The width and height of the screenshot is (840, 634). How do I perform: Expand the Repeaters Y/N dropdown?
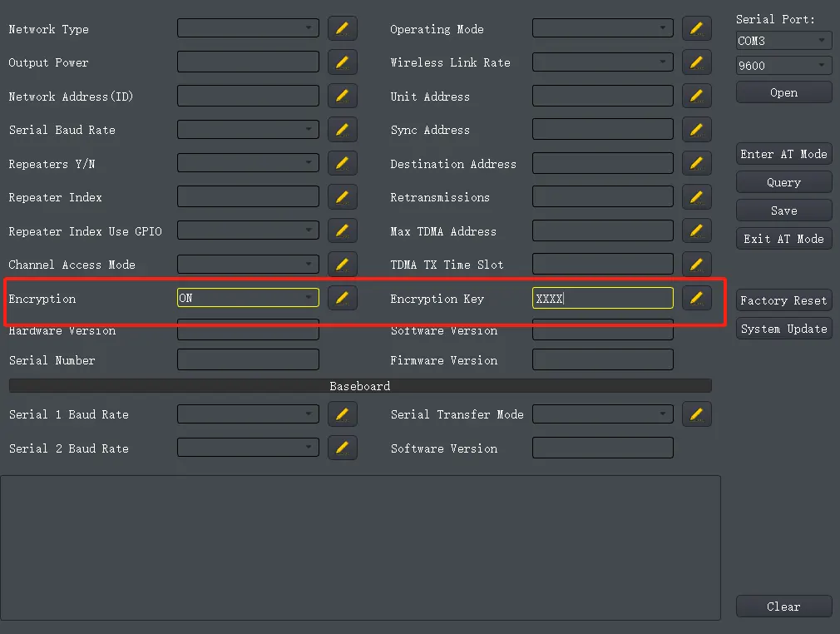pyautogui.click(x=248, y=164)
